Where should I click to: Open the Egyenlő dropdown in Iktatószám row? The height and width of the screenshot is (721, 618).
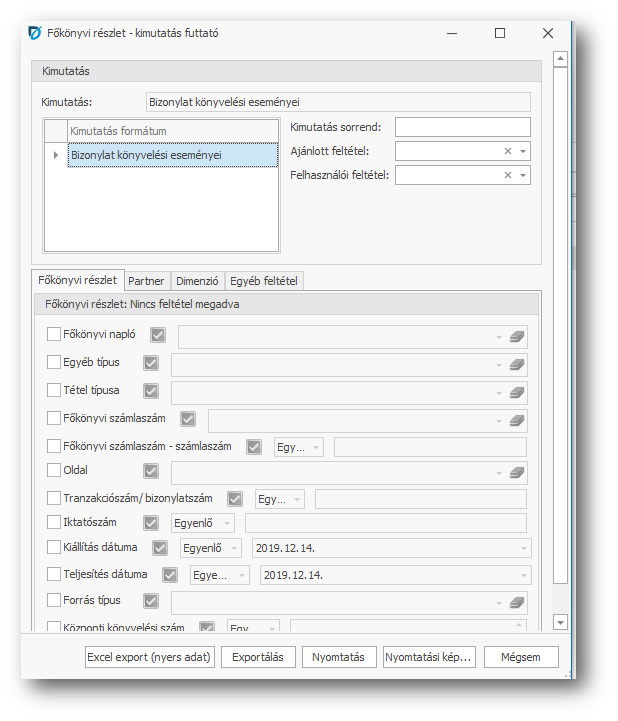(x=227, y=522)
